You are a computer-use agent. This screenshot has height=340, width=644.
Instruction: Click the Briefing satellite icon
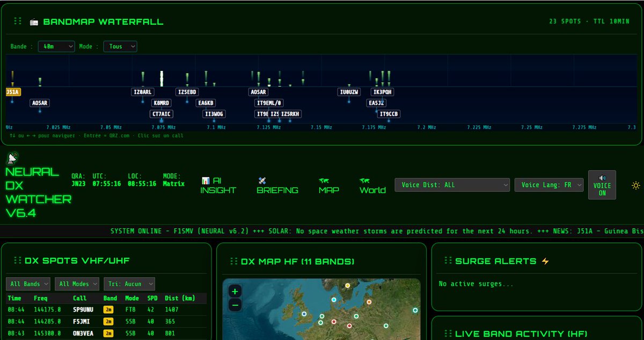tap(262, 181)
